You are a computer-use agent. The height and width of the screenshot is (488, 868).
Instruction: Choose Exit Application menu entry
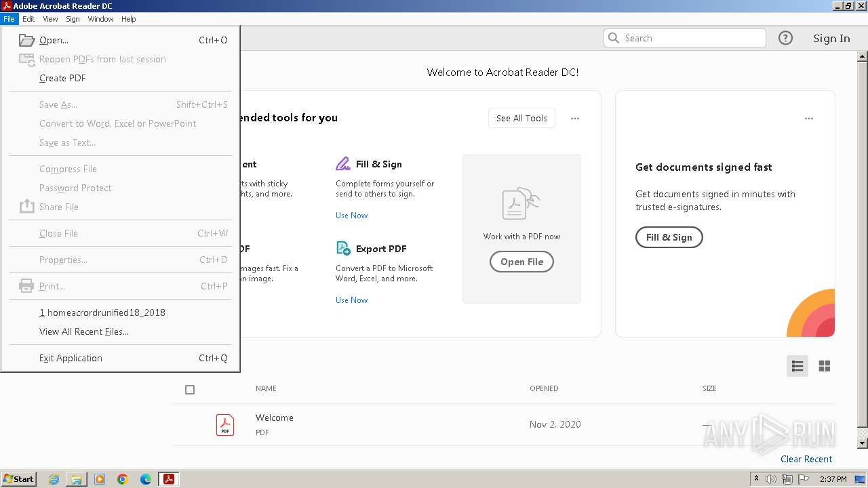coord(121,358)
